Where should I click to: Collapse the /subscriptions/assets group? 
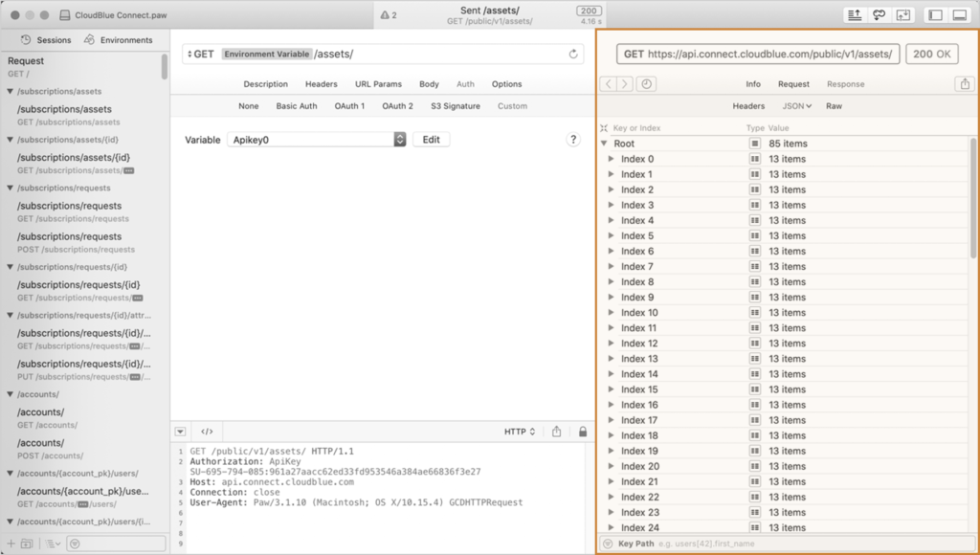pyautogui.click(x=10, y=91)
